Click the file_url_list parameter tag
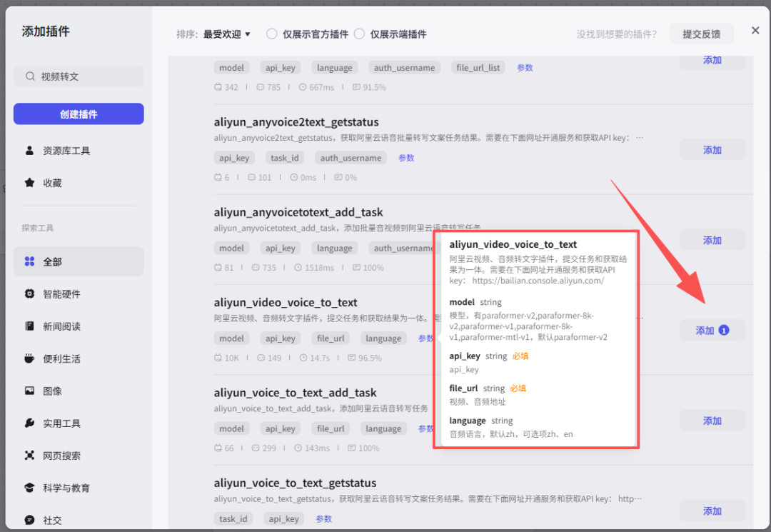Viewport: 771px width, 532px height. (x=478, y=68)
